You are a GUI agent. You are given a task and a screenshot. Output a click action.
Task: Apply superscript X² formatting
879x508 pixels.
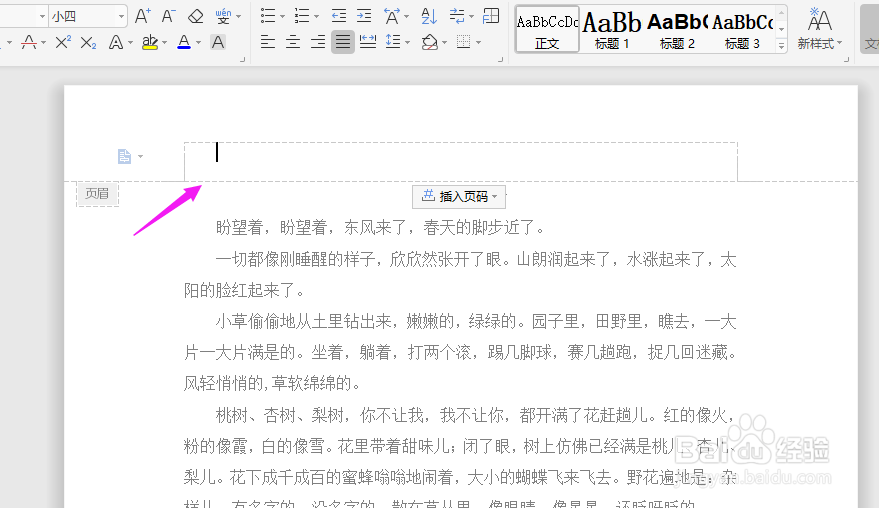tap(63, 42)
